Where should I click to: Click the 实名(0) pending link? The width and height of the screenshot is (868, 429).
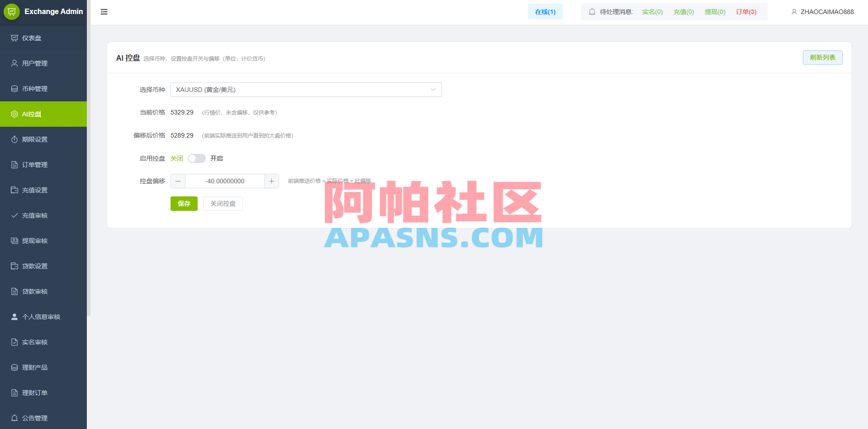coord(652,12)
